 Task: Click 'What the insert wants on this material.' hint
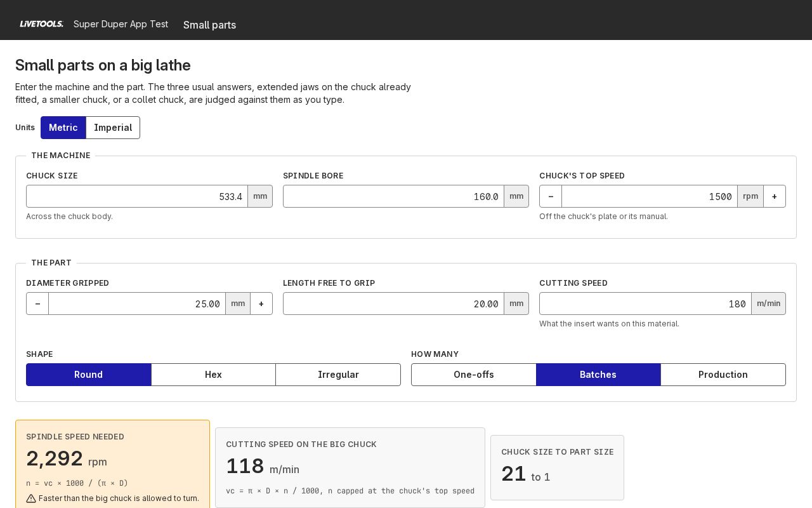(609, 324)
